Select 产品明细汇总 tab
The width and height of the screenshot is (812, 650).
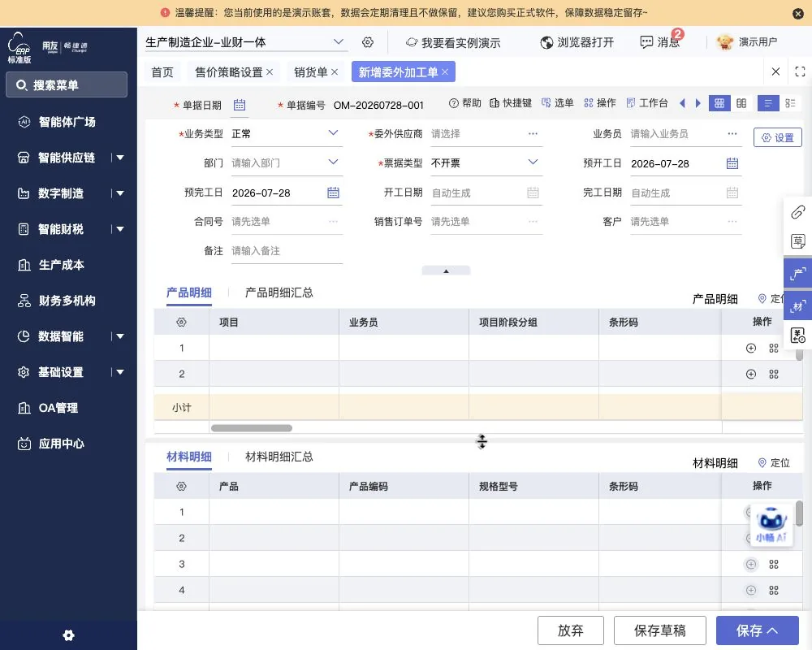click(279, 292)
